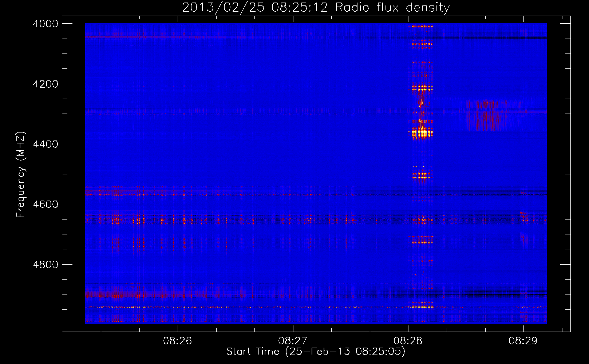Select the 4200 frequency tick label

[x=46, y=84]
